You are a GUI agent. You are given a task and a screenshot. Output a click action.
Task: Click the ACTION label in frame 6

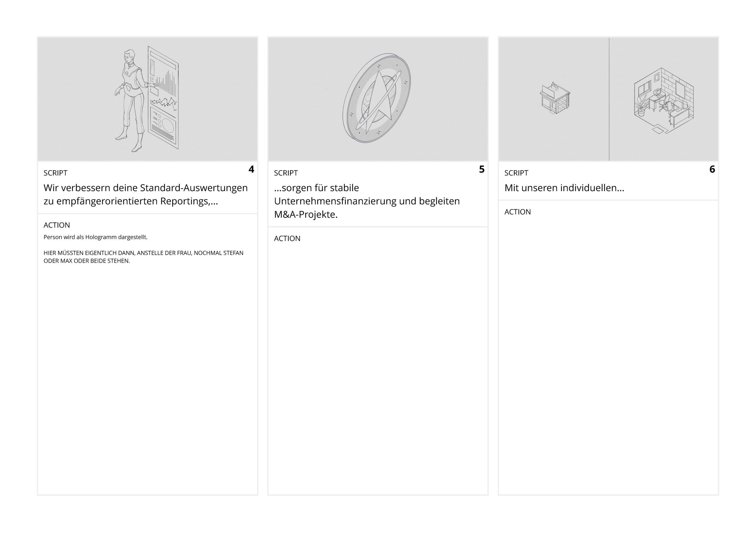tap(517, 212)
